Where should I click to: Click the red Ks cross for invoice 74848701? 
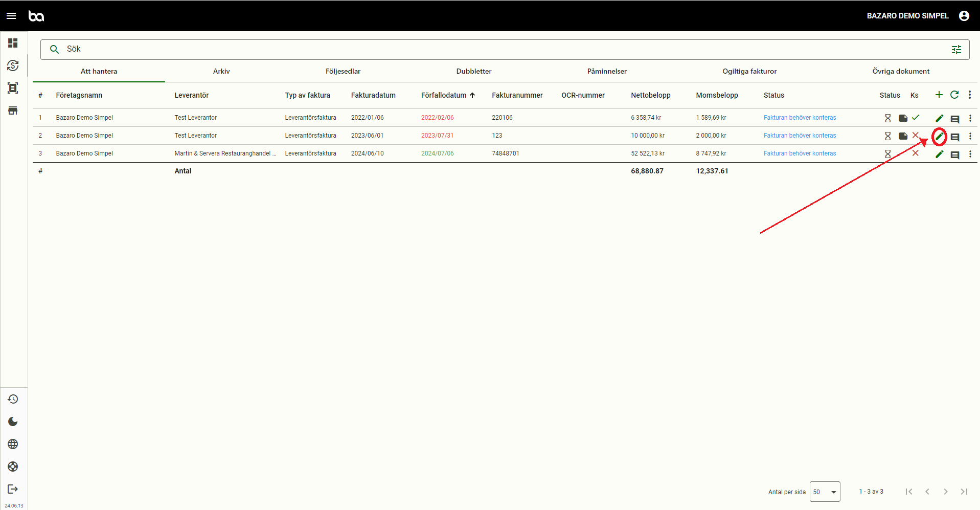(x=916, y=153)
